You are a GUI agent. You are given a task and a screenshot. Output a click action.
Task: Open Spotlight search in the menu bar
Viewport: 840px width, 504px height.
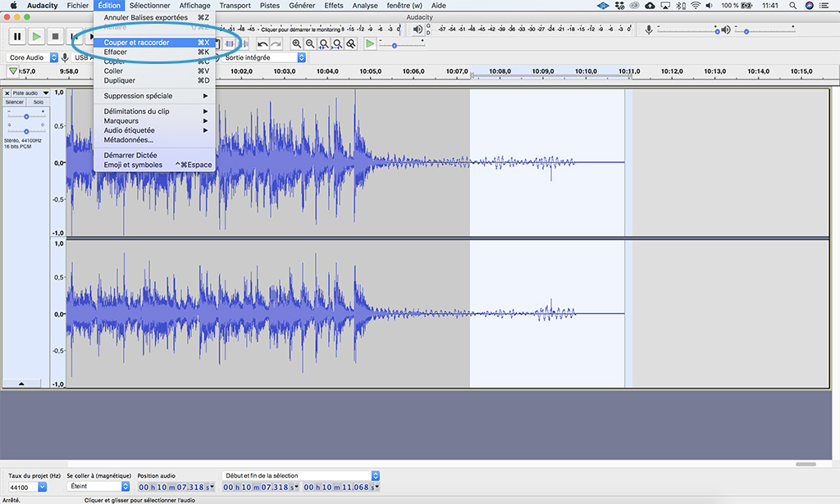[793, 6]
